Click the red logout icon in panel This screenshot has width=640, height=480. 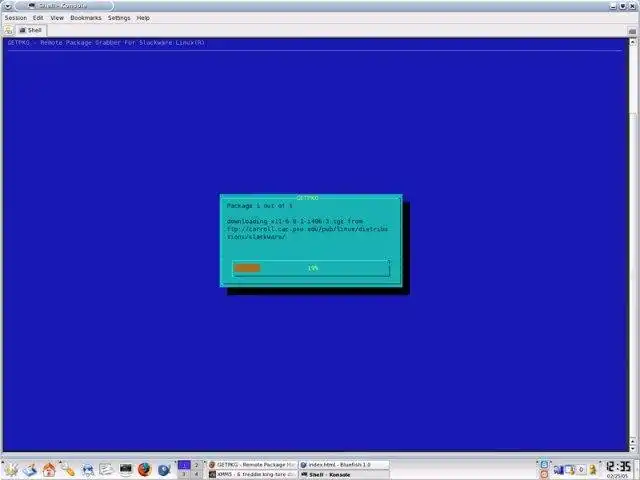click(x=544, y=474)
